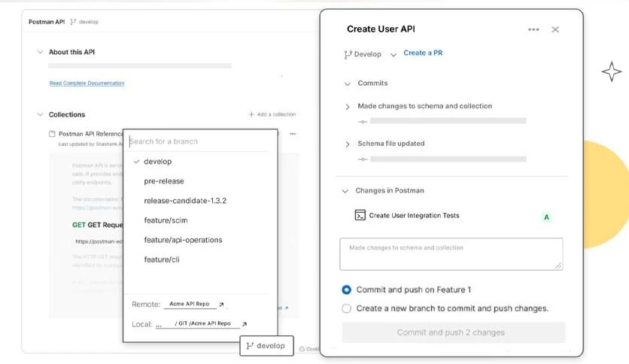Open the Develop branch dropdown chevron
Screen dimensions: 629x364
point(393,55)
